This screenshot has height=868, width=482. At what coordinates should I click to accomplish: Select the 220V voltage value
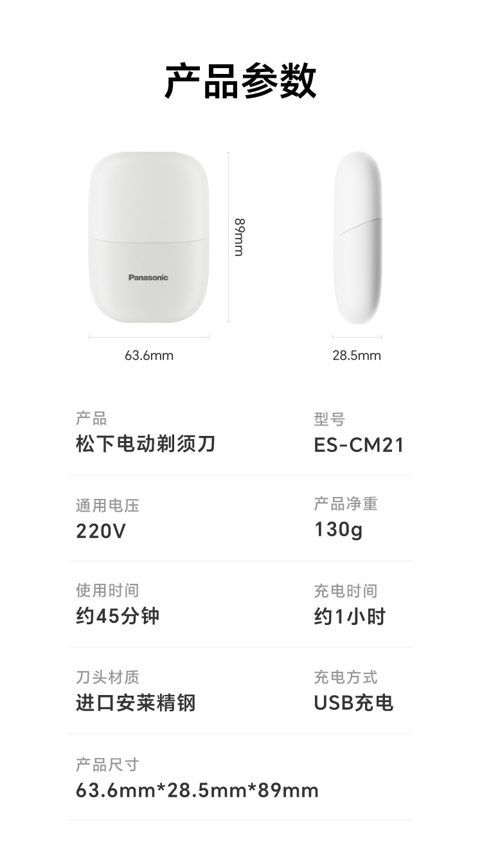click(x=101, y=531)
